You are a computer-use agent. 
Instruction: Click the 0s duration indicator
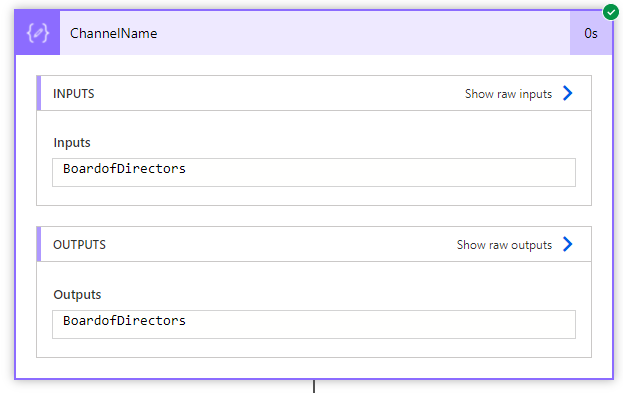(591, 33)
